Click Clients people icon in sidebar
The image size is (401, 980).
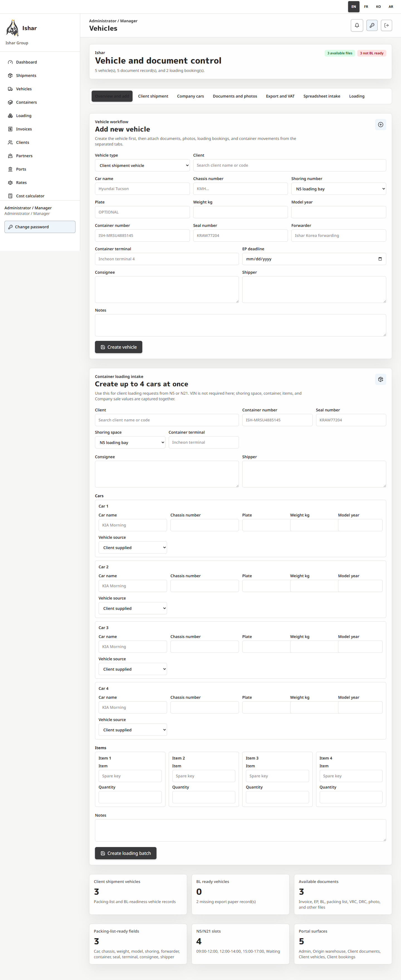point(10,142)
